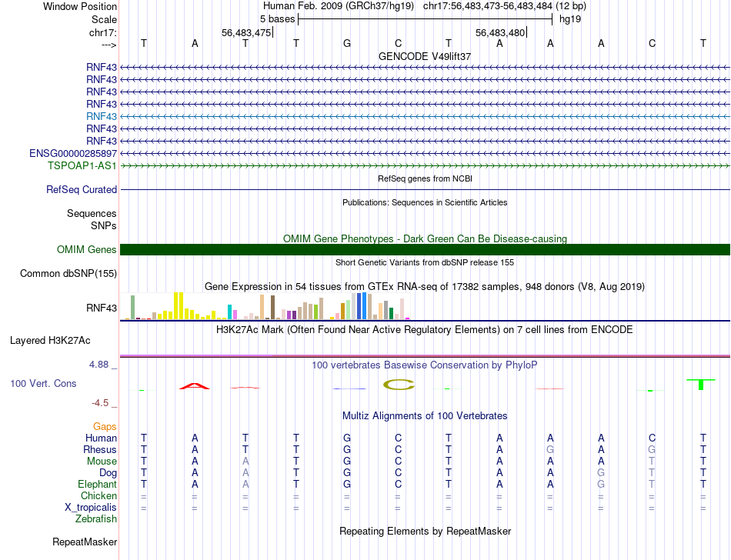This screenshot has width=731, height=560.
Task: Click the Window Position label
Action: (x=80, y=6)
